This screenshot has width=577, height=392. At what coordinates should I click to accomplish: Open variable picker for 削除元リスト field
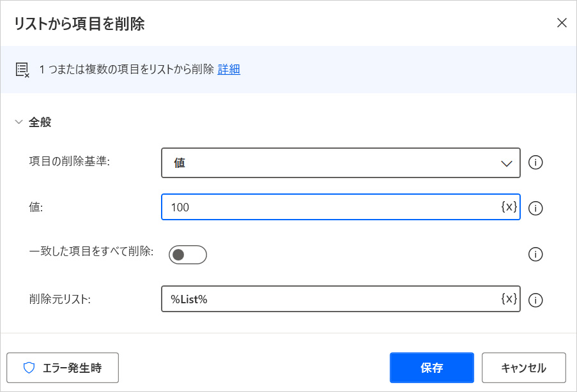click(x=509, y=299)
